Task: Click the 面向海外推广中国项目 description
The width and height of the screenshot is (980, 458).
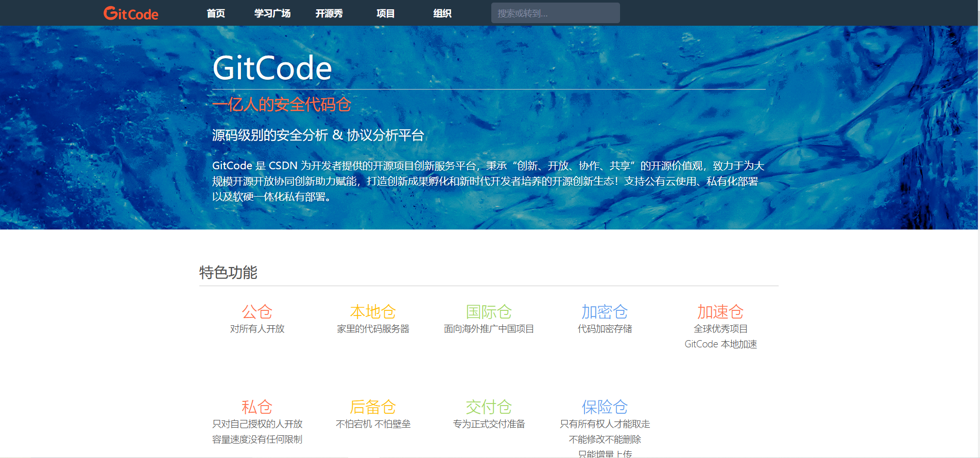Action: point(489,329)
